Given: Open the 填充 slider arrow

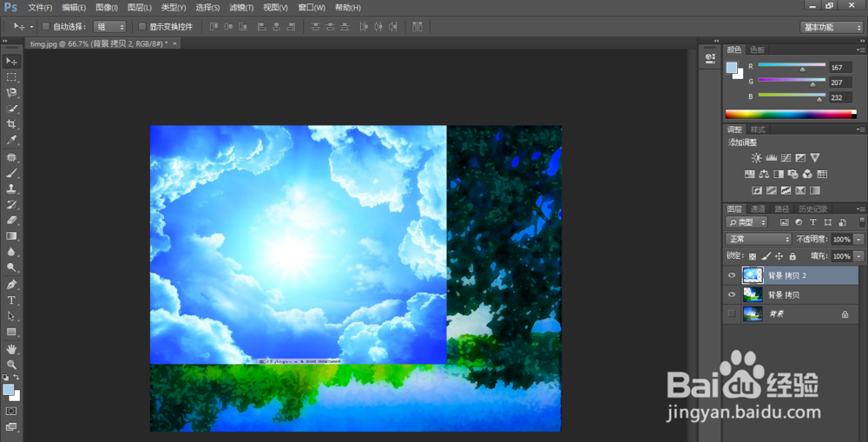Looking at the screenshot, I should (858, 256).
